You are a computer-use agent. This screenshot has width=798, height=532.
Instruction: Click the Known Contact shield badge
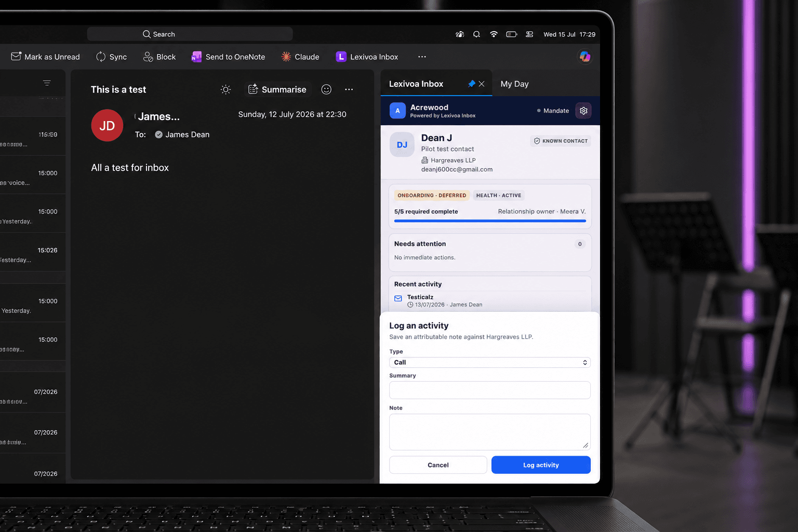click(x=561, y=141)
